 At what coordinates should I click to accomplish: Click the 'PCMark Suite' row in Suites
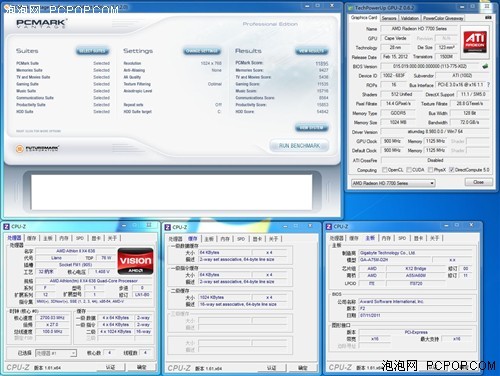(63, 63)
